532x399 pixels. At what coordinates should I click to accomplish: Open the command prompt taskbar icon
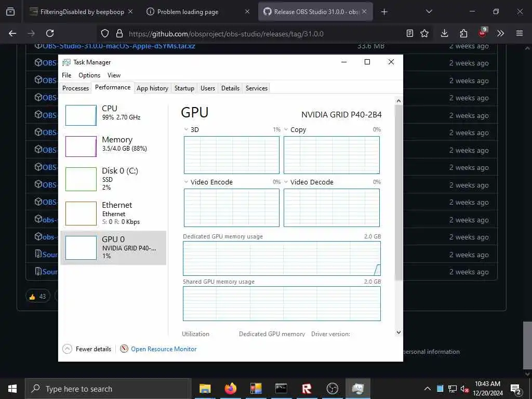(281, 389)
